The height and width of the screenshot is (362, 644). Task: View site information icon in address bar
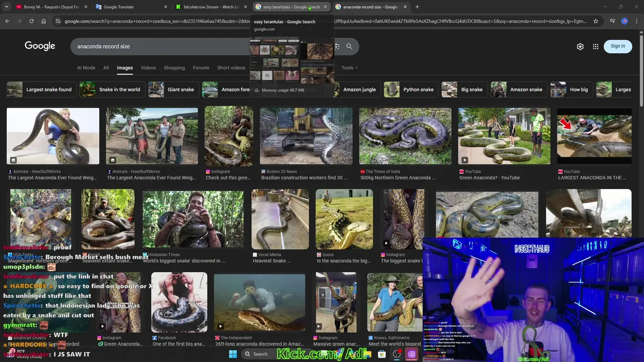(x=57, y=21)
